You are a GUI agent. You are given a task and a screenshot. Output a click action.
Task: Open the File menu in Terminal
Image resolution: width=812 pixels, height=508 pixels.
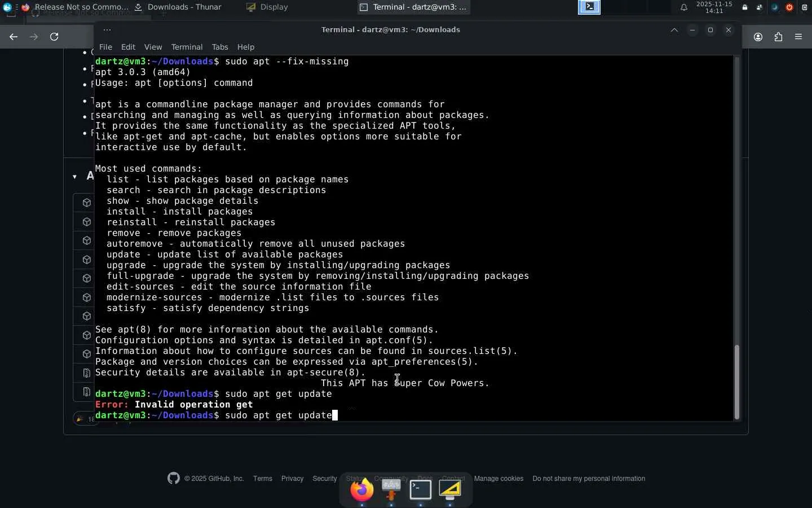(105, 47)
